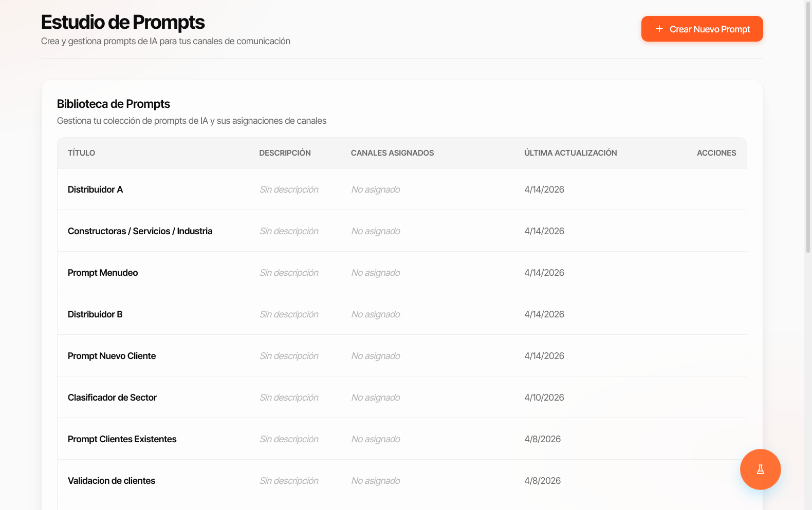Click No asignado for Distribuidor B
812x510 pixels.
tap(376, 314)
